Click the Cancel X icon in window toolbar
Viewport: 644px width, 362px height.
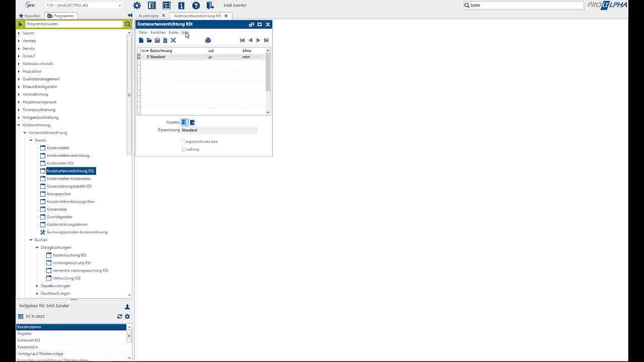coord(173,40)
